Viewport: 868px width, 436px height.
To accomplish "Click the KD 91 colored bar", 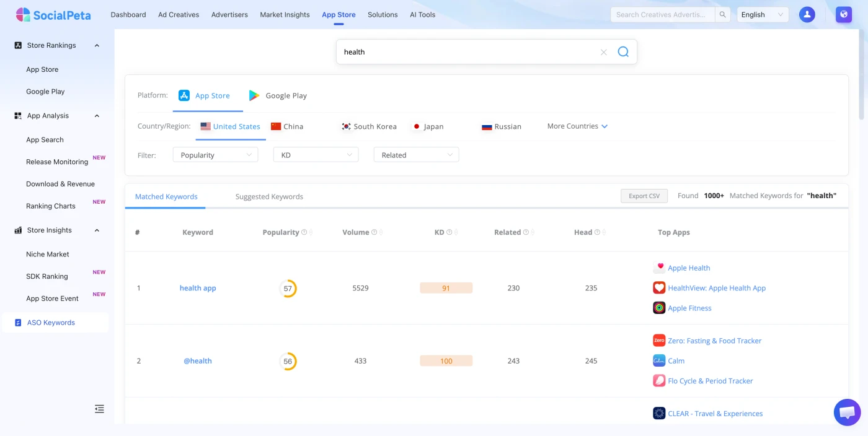I will pos(446,288).
